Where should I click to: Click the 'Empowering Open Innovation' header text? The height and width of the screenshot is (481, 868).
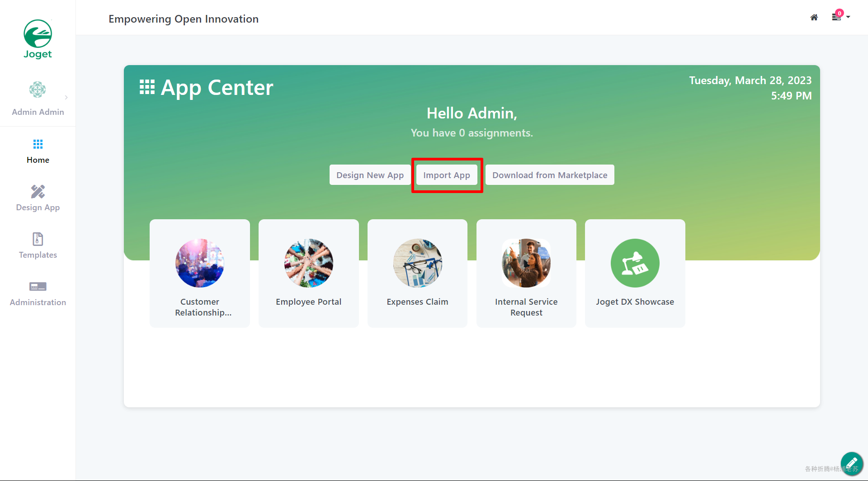[x=184, y=19]
